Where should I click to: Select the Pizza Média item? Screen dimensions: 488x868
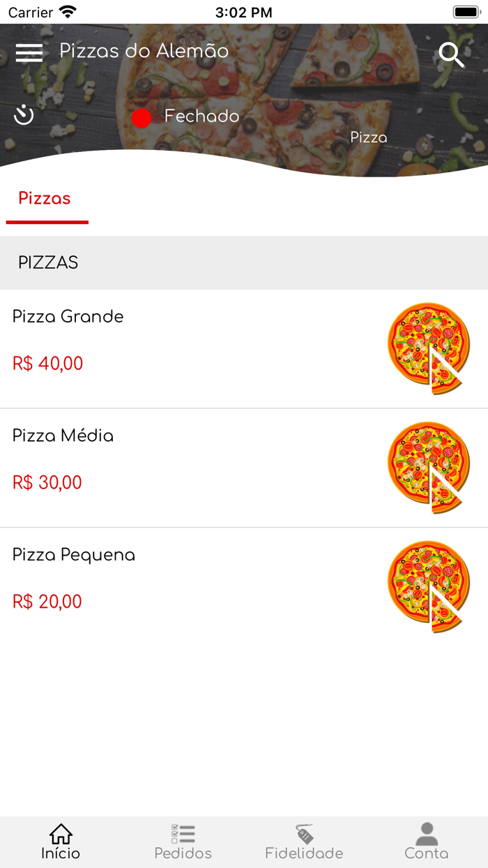click(x=63, y=435)
